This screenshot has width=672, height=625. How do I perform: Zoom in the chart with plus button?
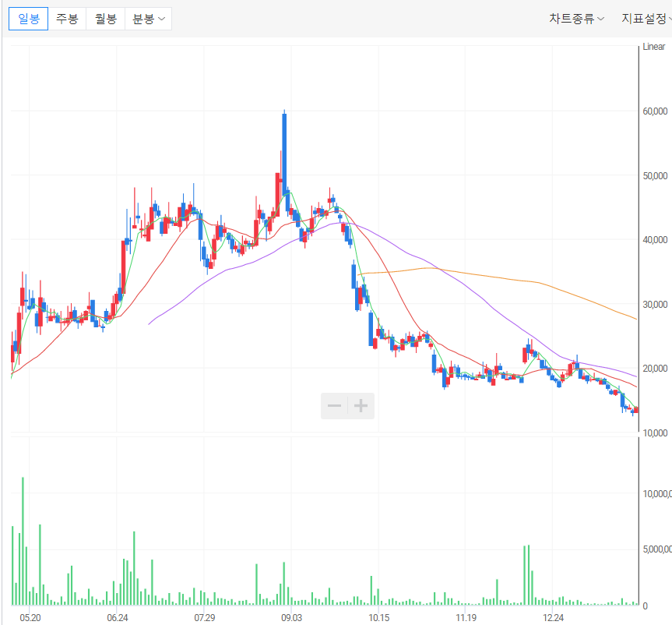coord(361,406)
